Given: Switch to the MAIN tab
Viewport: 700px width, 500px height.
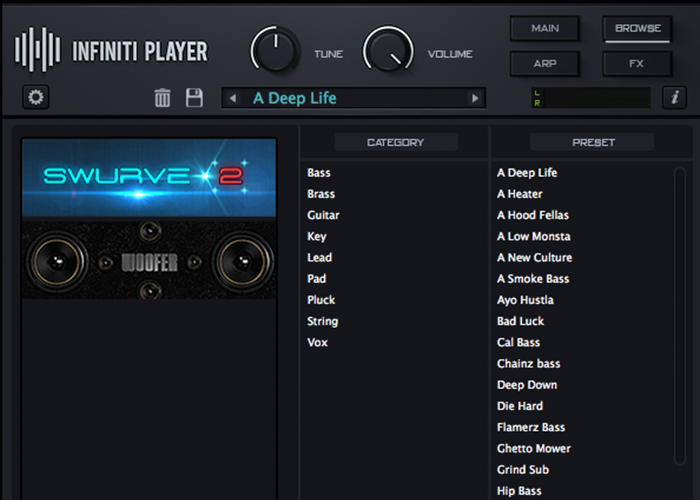Looking at the screenshot, I should point(545,29).
